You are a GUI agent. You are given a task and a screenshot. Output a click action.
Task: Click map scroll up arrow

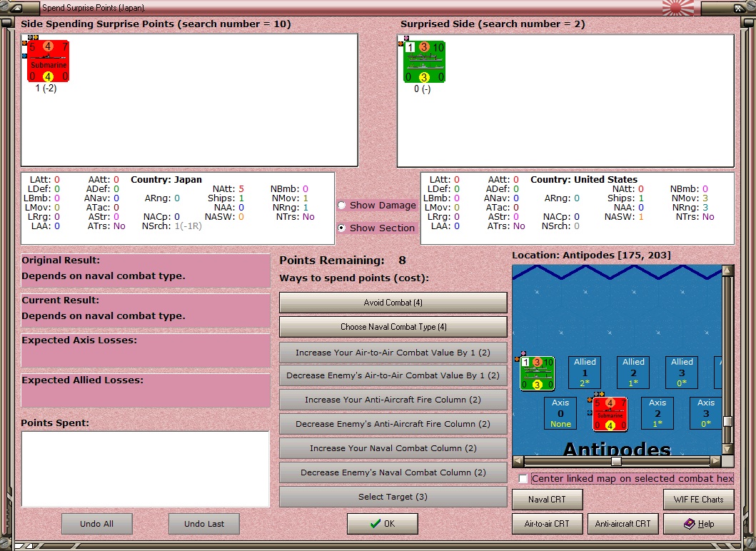(727, 270)
